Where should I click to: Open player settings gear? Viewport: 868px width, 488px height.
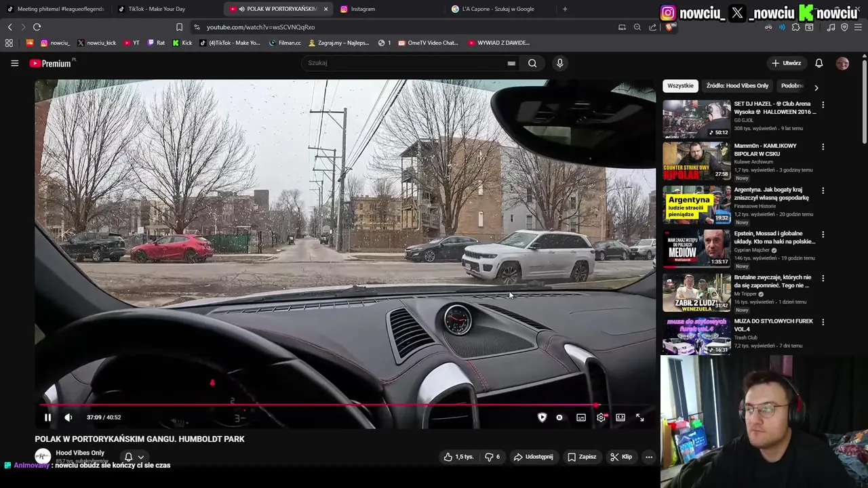point(601,418)
